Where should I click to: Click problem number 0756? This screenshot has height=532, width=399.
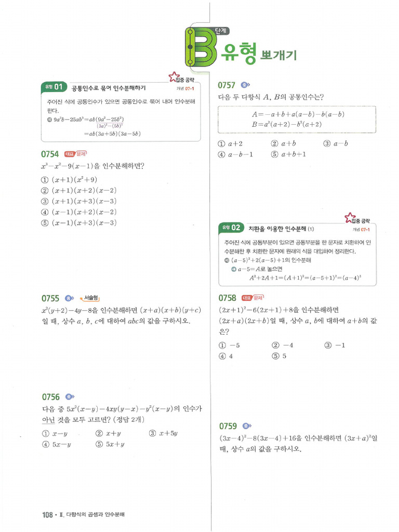click(50, 397)
